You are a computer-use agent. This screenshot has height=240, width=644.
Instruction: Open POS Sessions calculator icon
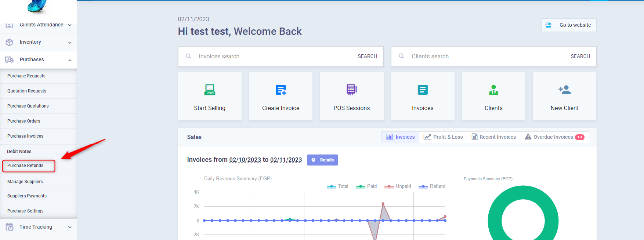coord(351,90)
